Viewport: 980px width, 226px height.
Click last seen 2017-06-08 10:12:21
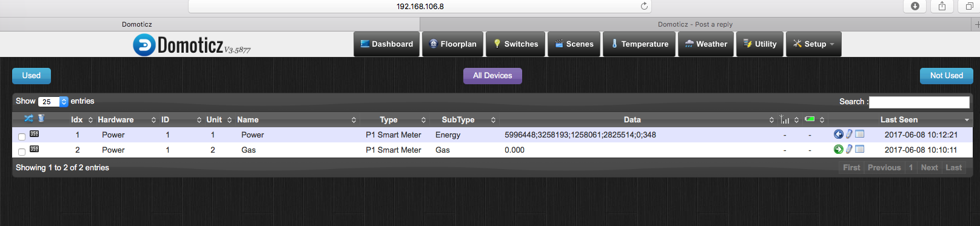tap(921, 135)
